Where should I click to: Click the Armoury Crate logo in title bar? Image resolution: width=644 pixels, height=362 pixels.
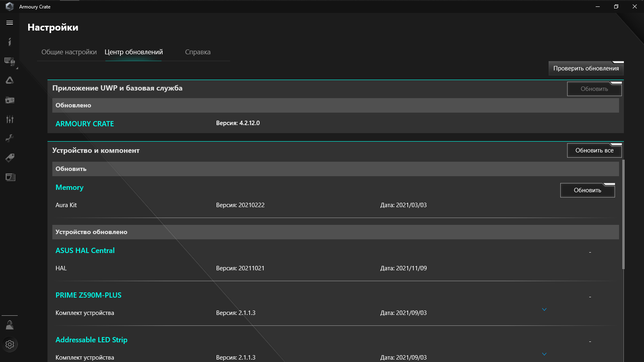point(10,6)
